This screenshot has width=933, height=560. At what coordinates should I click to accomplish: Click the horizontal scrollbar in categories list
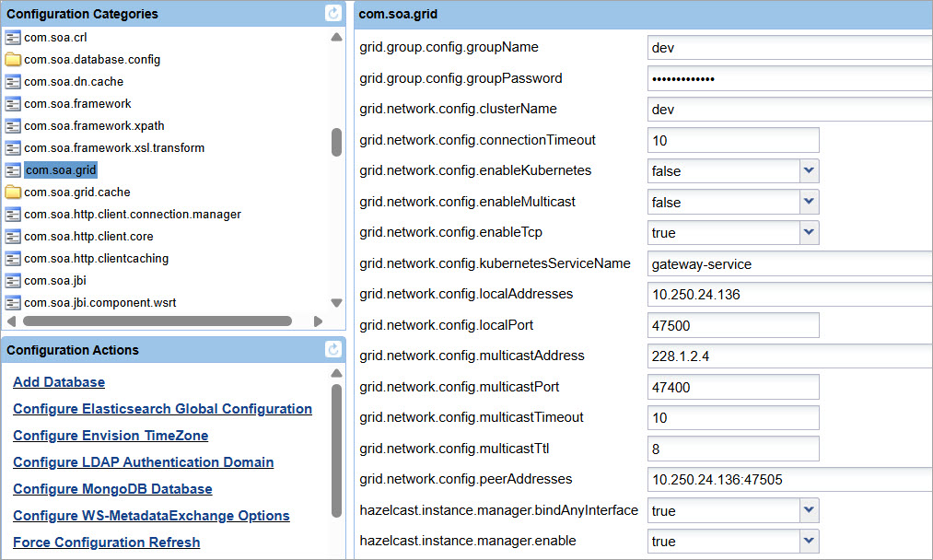(x=157, y=321)
